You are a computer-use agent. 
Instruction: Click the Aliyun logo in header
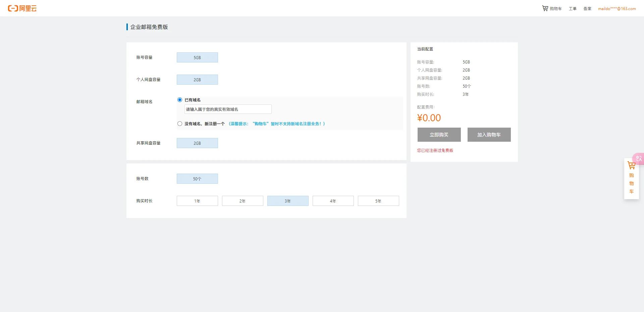click(x=22, y=8)
